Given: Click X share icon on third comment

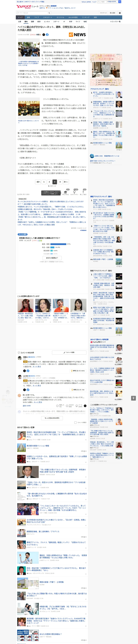Looking at the screenshot, I should [85, 406].
